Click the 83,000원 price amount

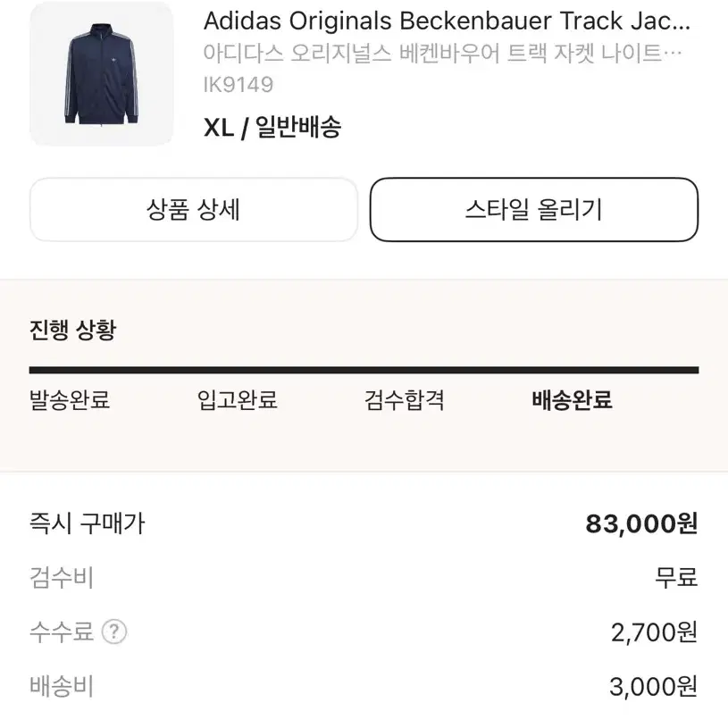coord(641,523)
